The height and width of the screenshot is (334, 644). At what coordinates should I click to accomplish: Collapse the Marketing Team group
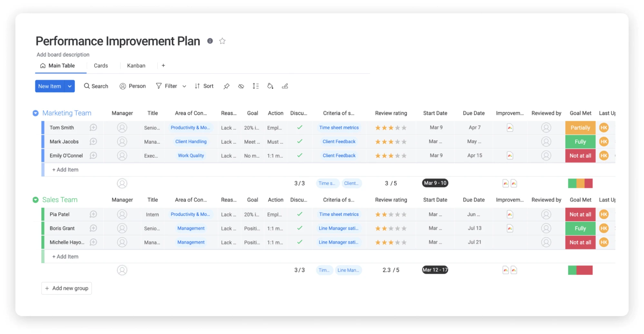35,113
